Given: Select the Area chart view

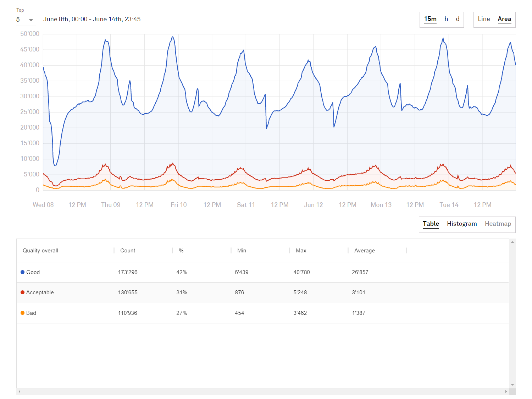Looking at the screenshot, I should pos(504,19).
